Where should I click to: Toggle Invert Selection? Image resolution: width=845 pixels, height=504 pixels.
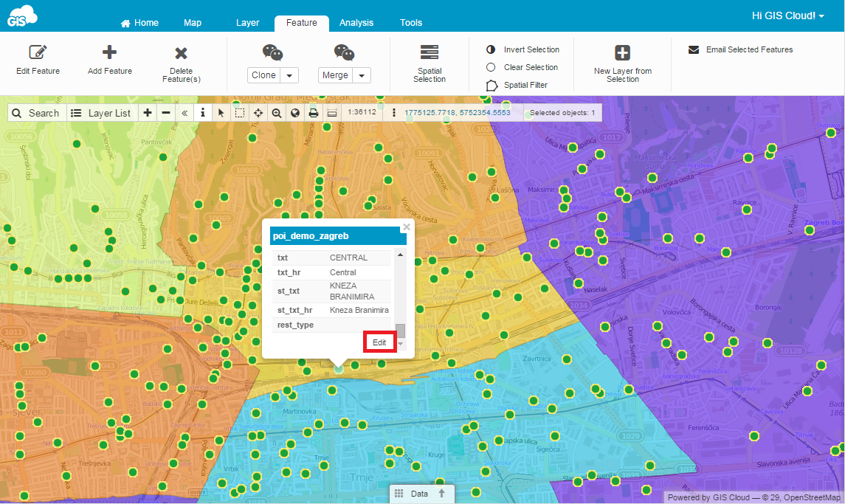[x=523, y=49]
